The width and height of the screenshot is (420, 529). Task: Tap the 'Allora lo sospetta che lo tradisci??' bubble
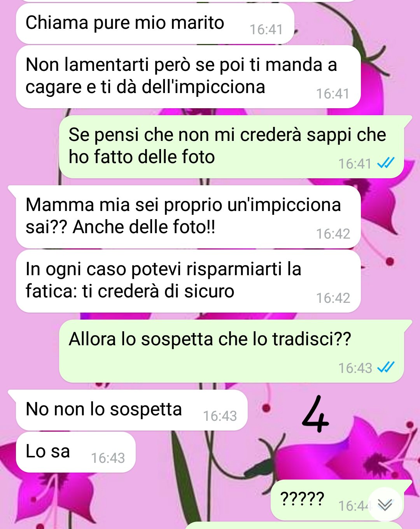[231, 351]
